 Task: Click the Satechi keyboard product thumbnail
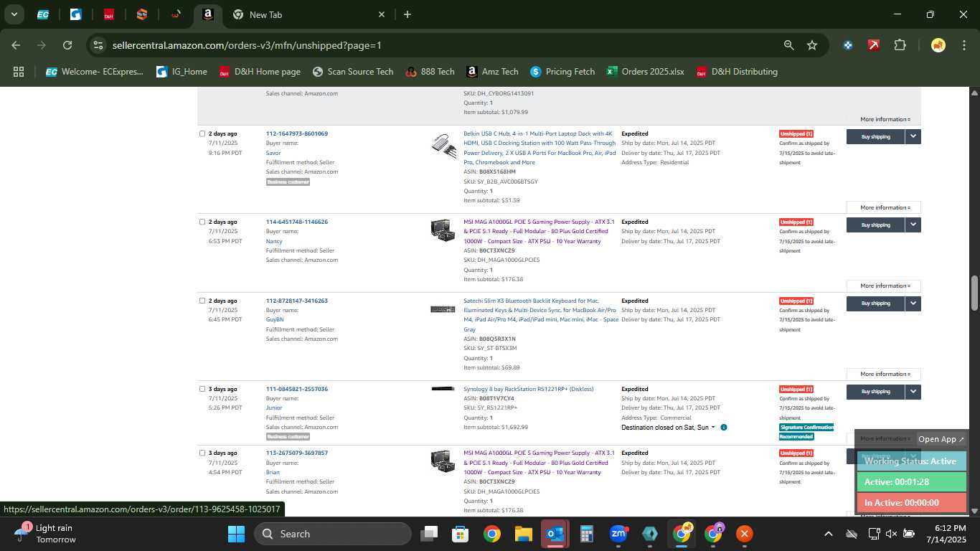coord(443,309)
